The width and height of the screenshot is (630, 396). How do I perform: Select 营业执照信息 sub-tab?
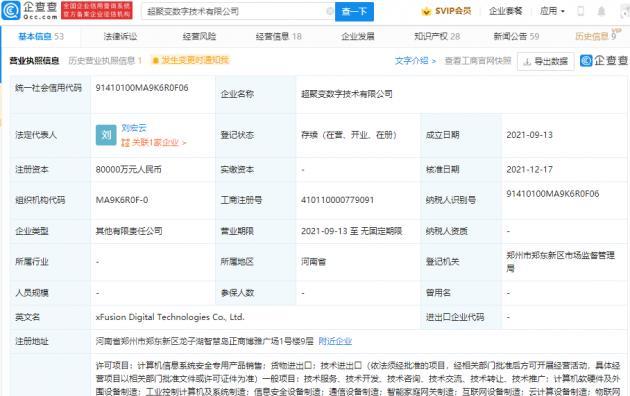(x=34, y=61)
